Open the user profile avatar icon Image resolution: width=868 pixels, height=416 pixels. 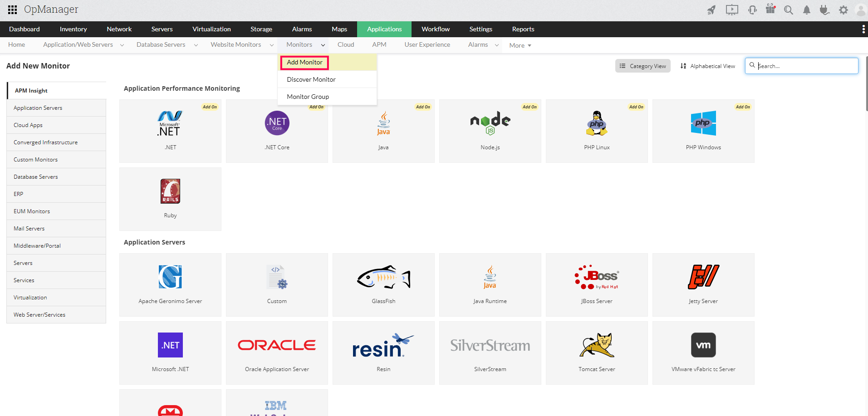tap(861, 10)
